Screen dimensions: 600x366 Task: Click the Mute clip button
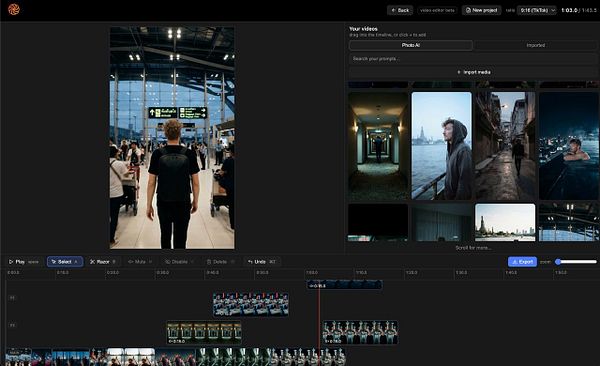click(x=140, y=262)
